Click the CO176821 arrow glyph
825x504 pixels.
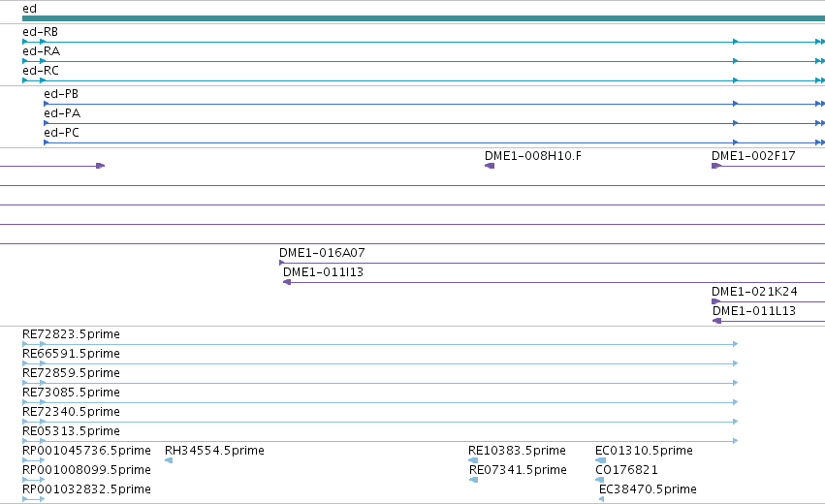599,480
